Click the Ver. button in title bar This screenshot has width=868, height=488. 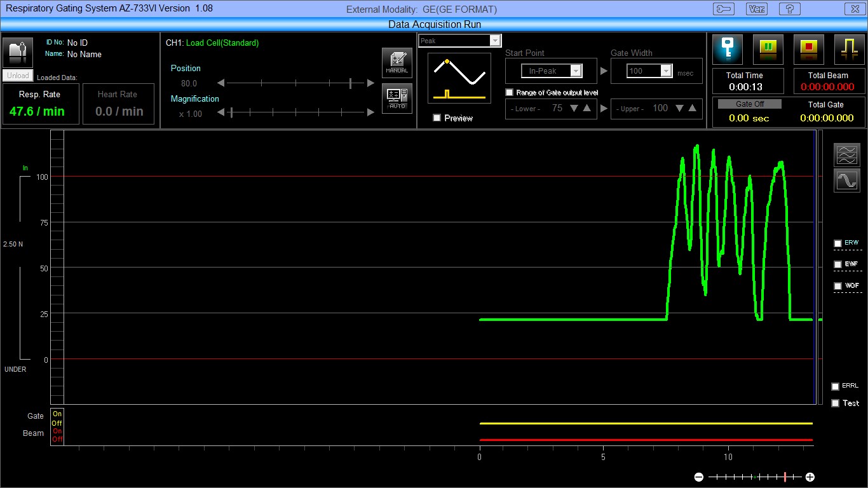click(757, 9)
